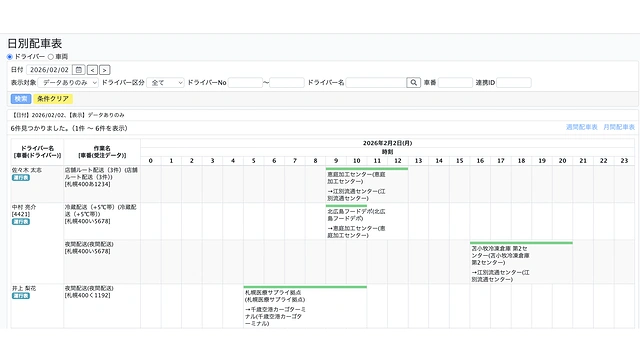Select the ドライバー radio button
This screenshot has height=362, width=640.
pos(10,57)
